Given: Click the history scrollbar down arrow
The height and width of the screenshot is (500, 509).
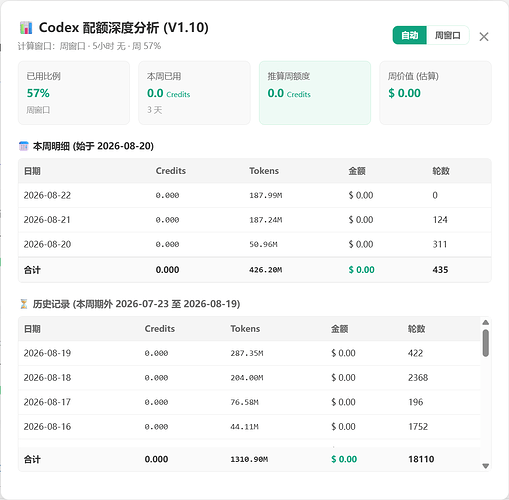Looking at the screenshot, I should (x=486, y=466).
